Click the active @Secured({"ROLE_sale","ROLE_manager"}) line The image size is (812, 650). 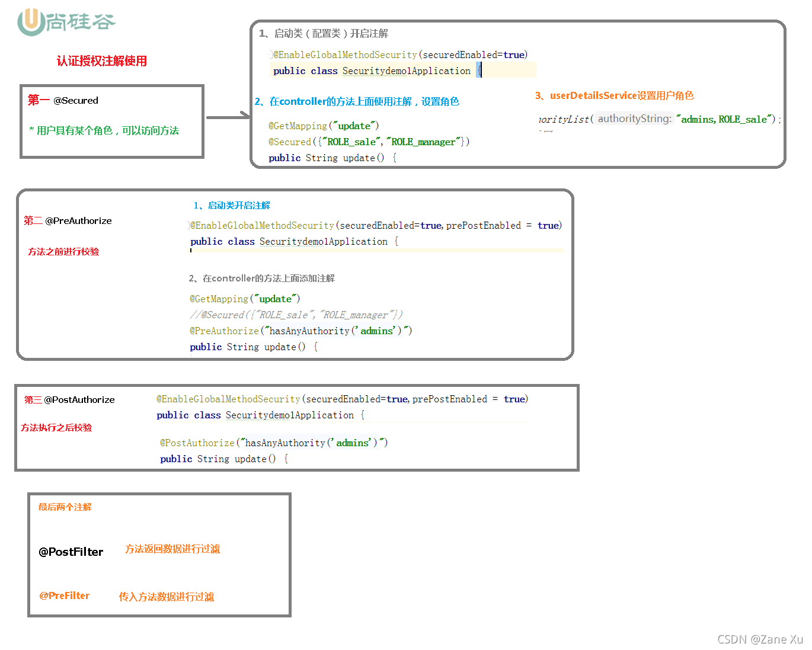pyautogui.click(x=369, y=142)
